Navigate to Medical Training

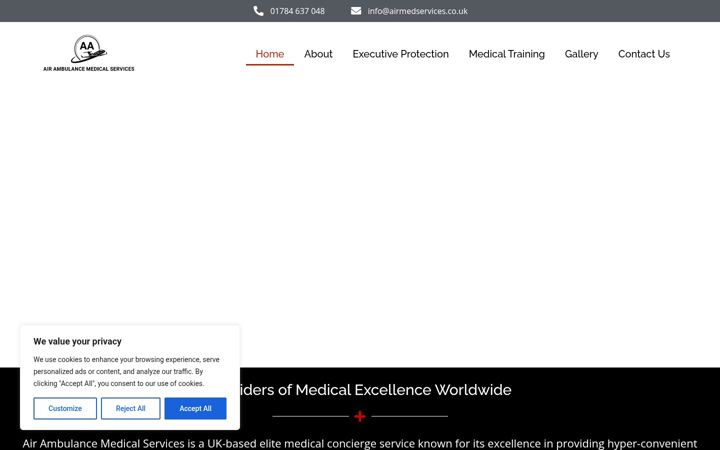point(506,54)
